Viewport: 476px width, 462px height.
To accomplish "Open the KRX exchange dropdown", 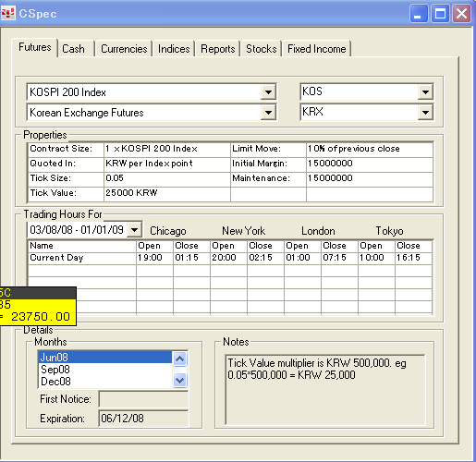I will coord(425,113).
